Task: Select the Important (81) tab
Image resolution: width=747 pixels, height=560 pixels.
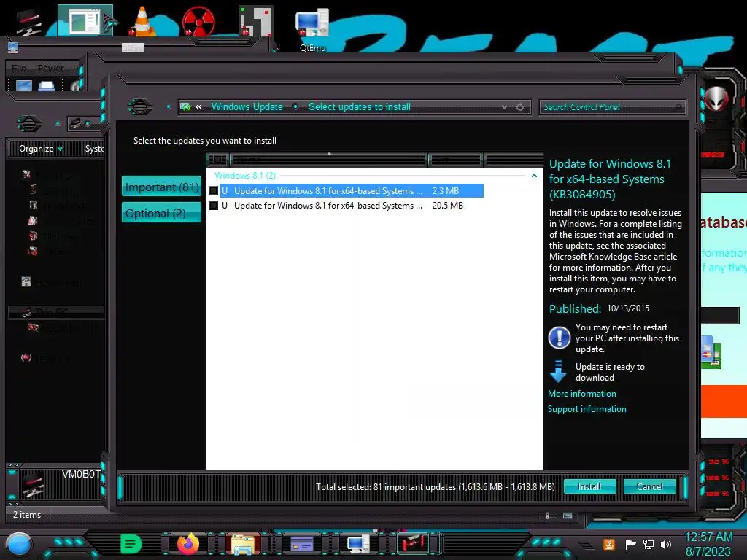Action: click(161, 187)
